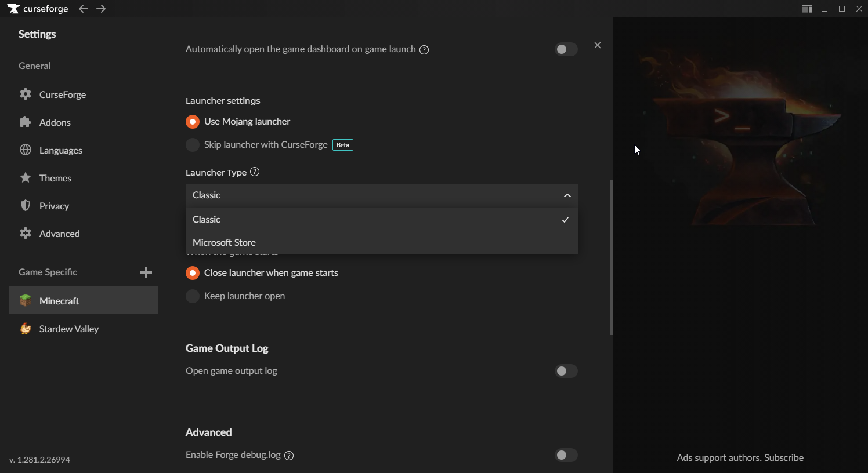Enable Open game output log toggle
Screen dimensions: 868x473
pyautogui.click(x=566, y=371)
